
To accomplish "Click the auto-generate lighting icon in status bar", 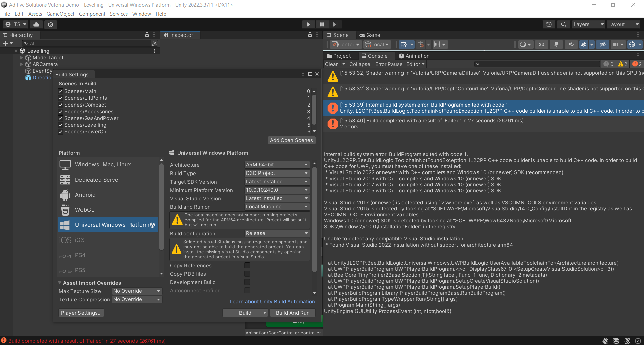I will 627,341.
